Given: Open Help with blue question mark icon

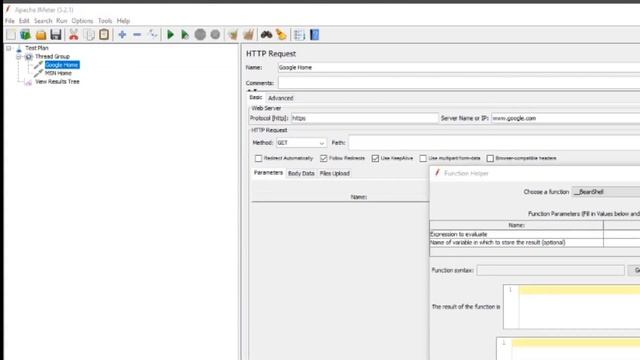Looking at the screenshot, I should pyautogui.click(x=314, y=35).
